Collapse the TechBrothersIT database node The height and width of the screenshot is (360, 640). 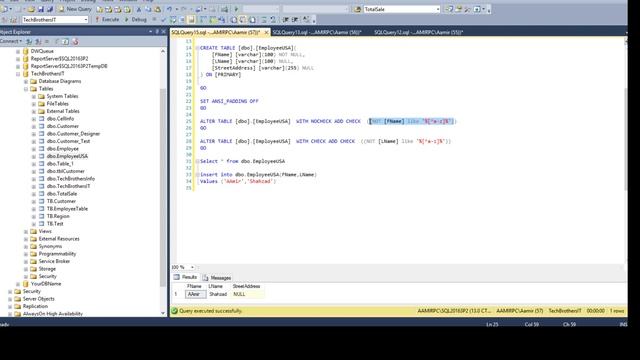(x=18, y=74)
